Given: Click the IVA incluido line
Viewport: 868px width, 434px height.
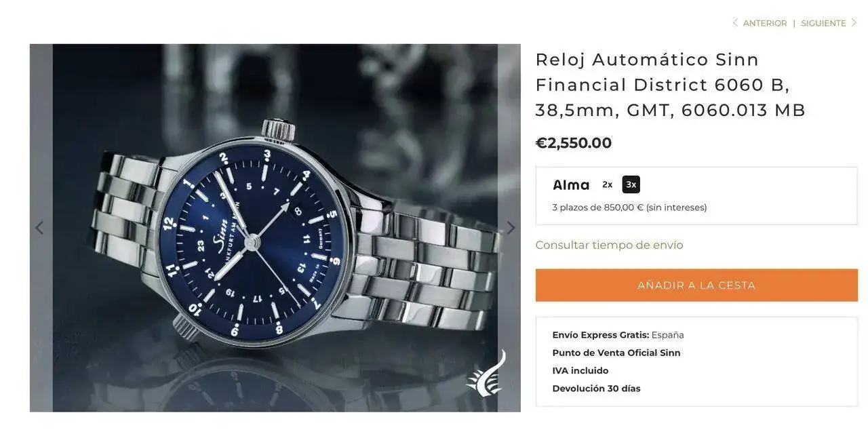Looking at the screenshot, I should tap(580, 371).
